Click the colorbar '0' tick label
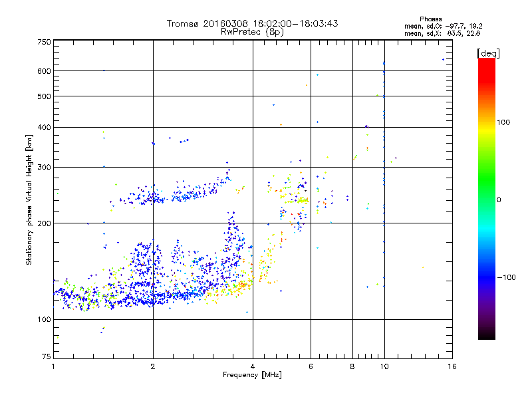Viewport: 532px width, 399px height. pyautogui.click(x=499, y=200)
